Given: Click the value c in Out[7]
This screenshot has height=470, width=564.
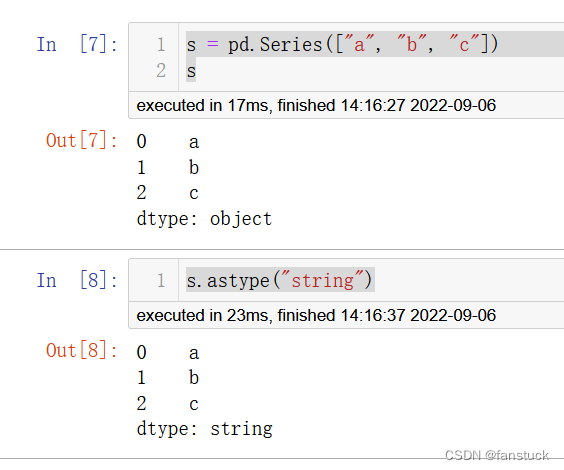Looking at the screenshot, I should click(194, 194).
